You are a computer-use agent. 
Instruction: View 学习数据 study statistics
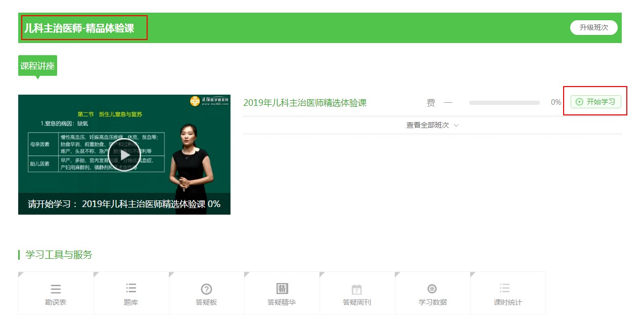432,294
